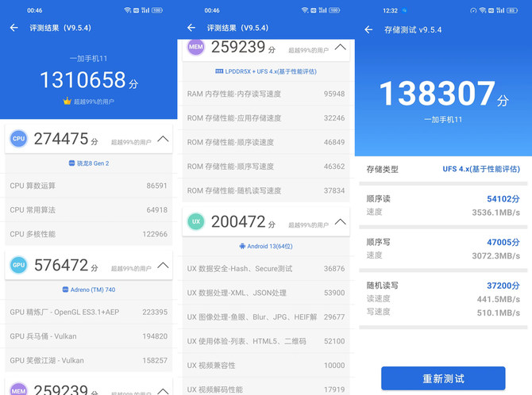Tap the green UX badge icon

tap(195, 222)
